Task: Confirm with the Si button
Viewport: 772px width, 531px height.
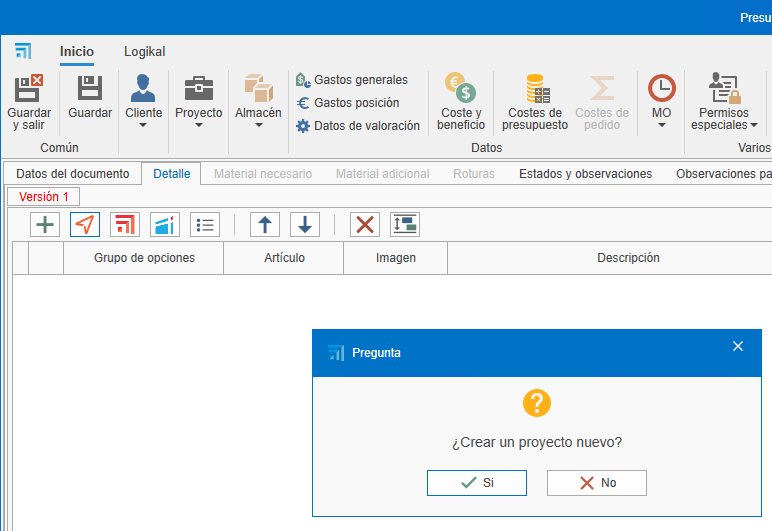Action: point(477,483)
